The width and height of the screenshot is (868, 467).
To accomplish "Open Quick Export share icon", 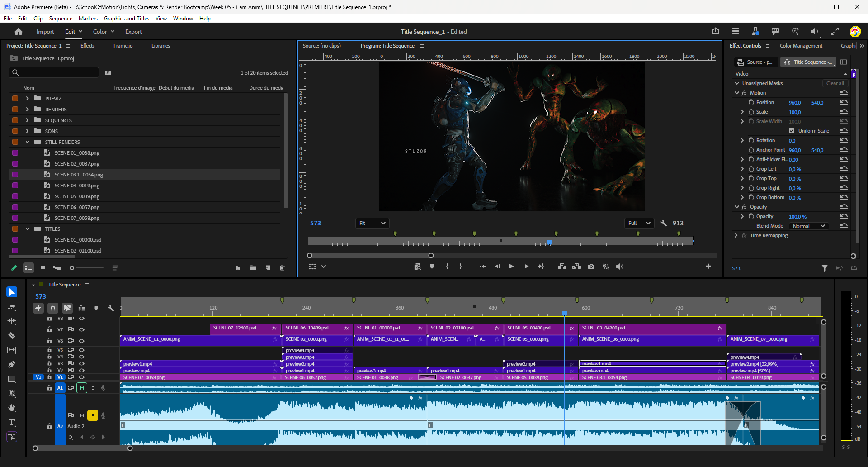I will coord(715,31).
